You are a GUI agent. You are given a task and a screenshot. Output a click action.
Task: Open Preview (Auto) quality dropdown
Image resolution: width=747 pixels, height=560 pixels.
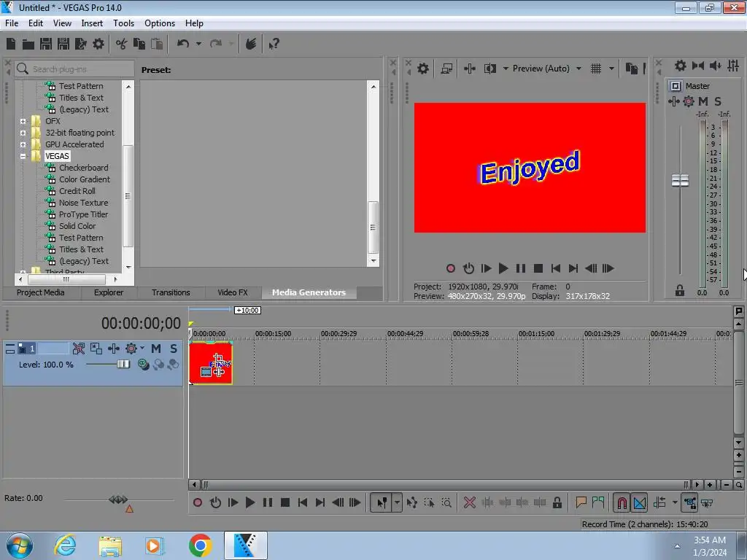(547, 69)
